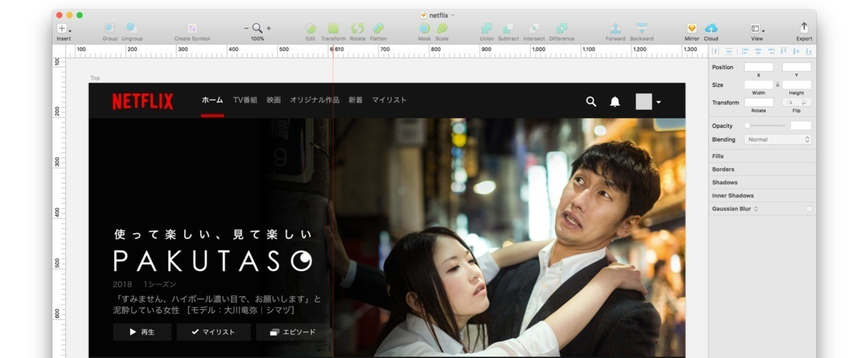Move layer Backward with toolbar icon
The height and width of the screenshot is (358, 868).
(x=642, y=28)
